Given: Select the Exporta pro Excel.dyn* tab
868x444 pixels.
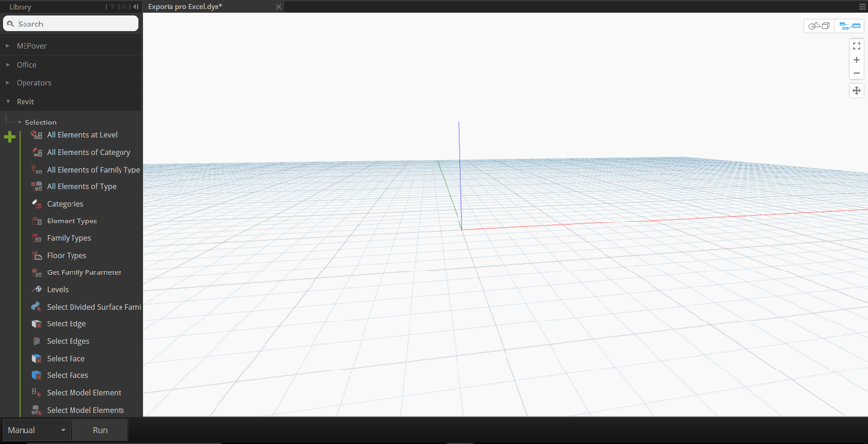Looking at the screenshot, I should [214, 7].
